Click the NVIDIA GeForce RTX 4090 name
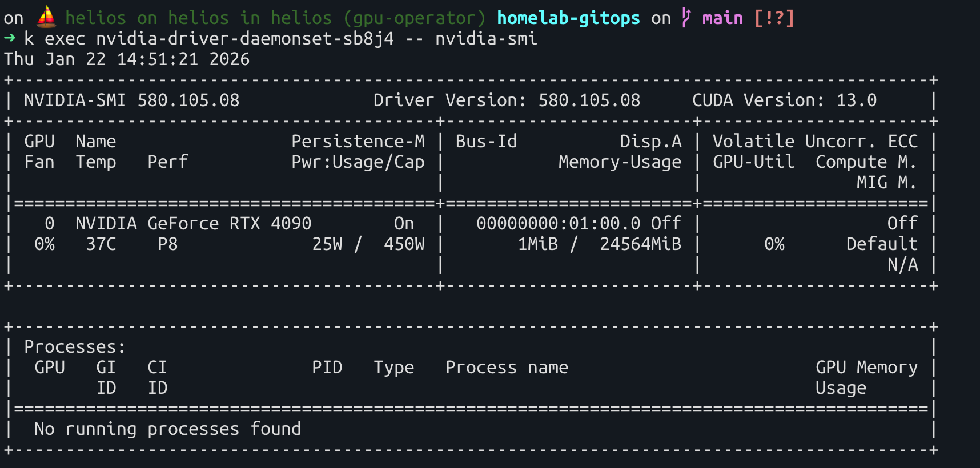Screen dimensions: 980x468 [x=193, y=223]
